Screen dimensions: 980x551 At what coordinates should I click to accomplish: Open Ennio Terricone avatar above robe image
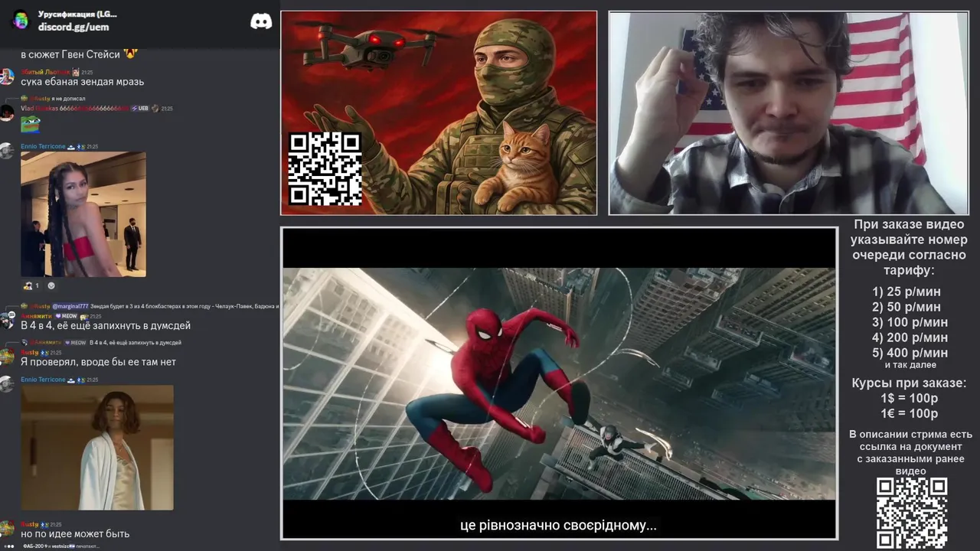click(7, 383)
